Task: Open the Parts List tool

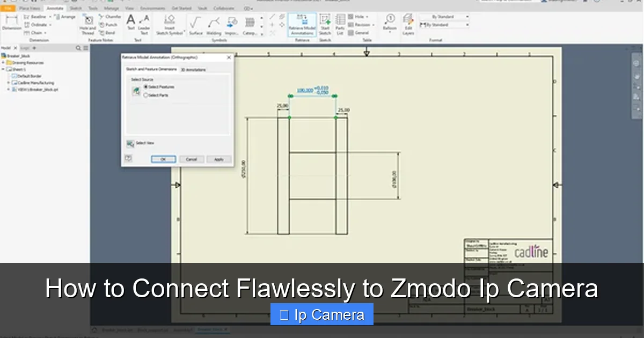Action: point(340,25)
